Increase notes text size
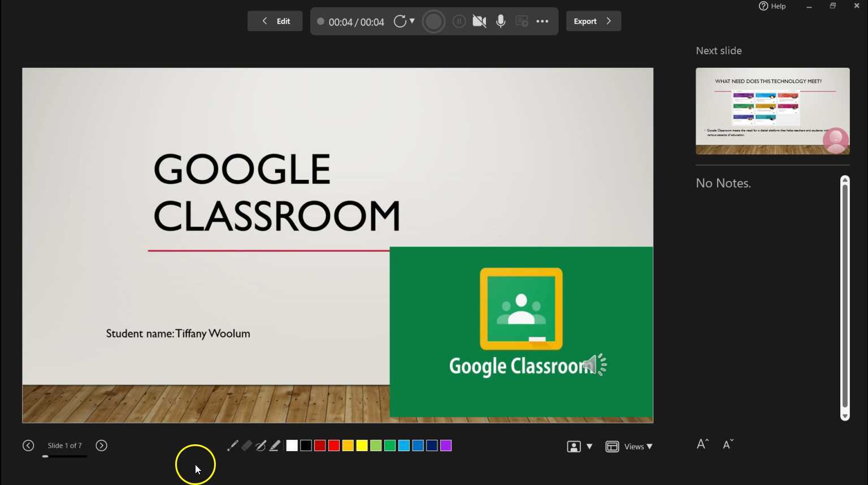Viewport: 868px width, 485px height. (x=701, y=444)
